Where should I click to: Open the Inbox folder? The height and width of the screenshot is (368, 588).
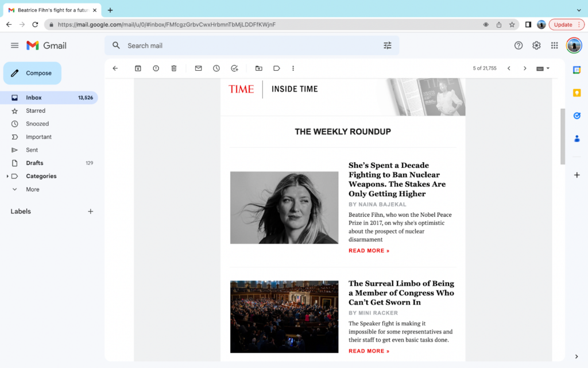point(49,98)
